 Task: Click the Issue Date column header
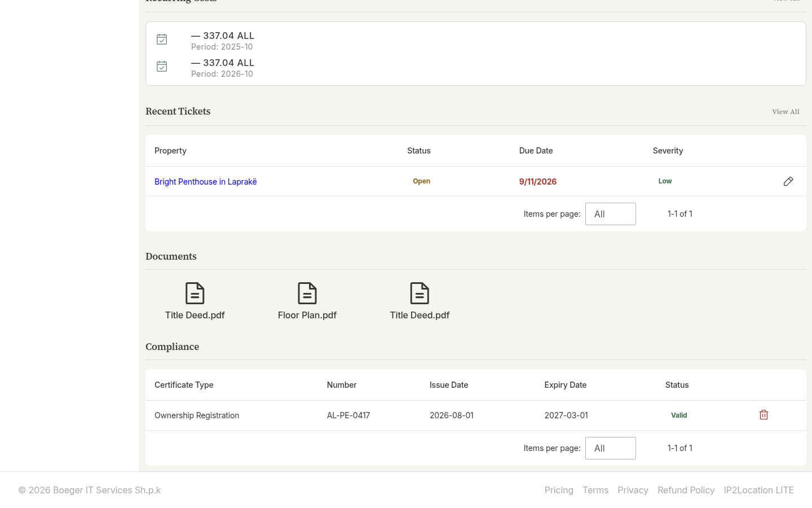pos(449,385)
